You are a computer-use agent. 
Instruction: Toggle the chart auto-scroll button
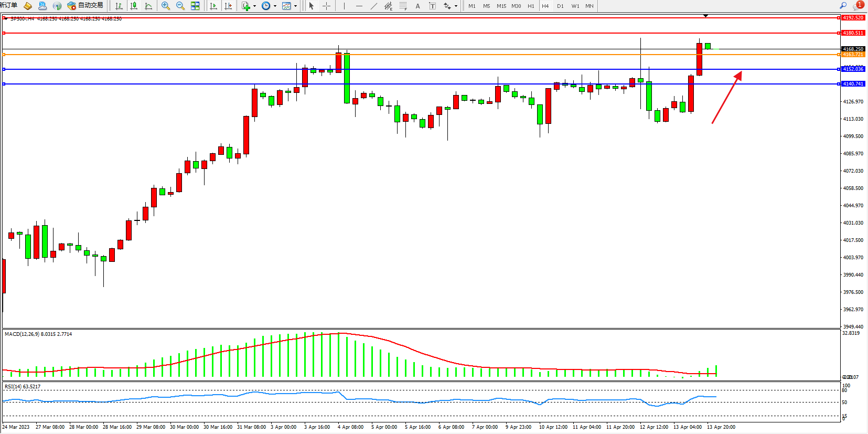(x=213, y=6)
